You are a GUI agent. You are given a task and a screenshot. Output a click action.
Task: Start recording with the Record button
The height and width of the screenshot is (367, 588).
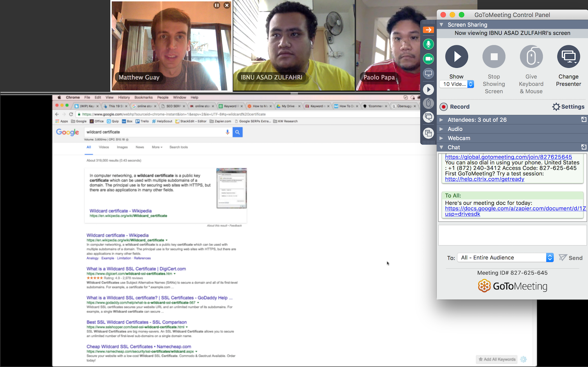pos(455,107)
